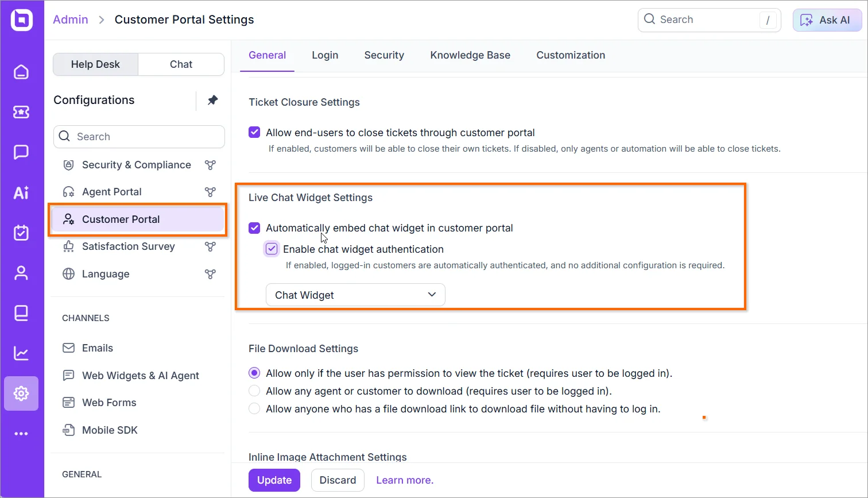The width and height of the screenshot is (868, 498).
Task: Click the share icon beside Security & Compliance
Action: [x=211, y=165]
